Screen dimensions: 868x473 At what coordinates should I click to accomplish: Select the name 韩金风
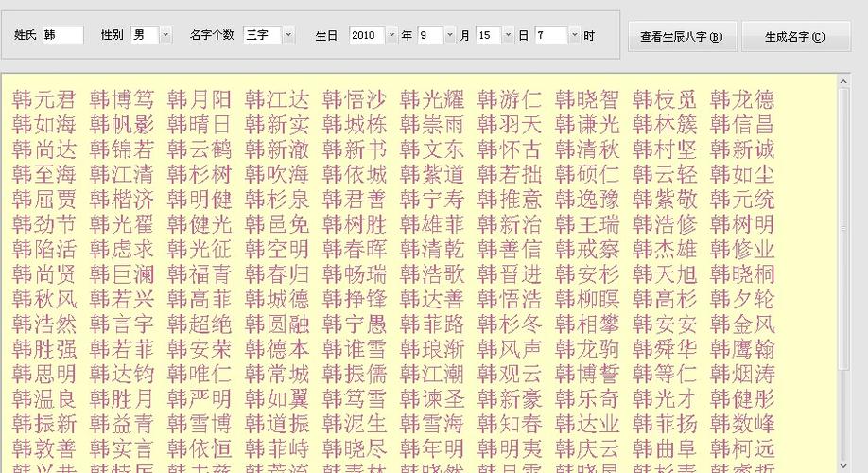pyautogui.click(x=742, y=324)
